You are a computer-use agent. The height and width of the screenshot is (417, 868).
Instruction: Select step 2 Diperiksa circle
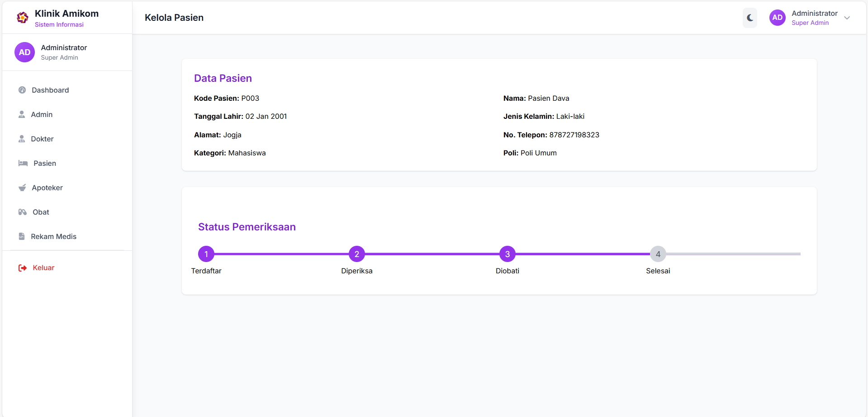pos(357,254)
